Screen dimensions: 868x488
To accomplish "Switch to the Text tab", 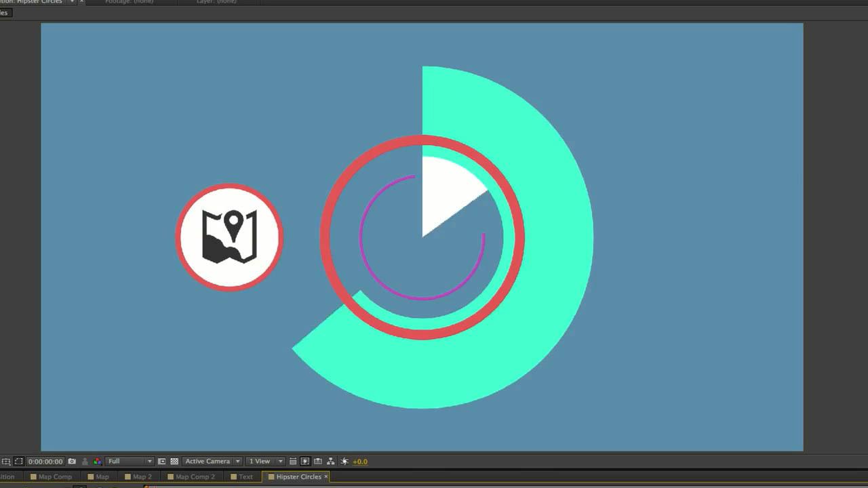I will (241, 476).
